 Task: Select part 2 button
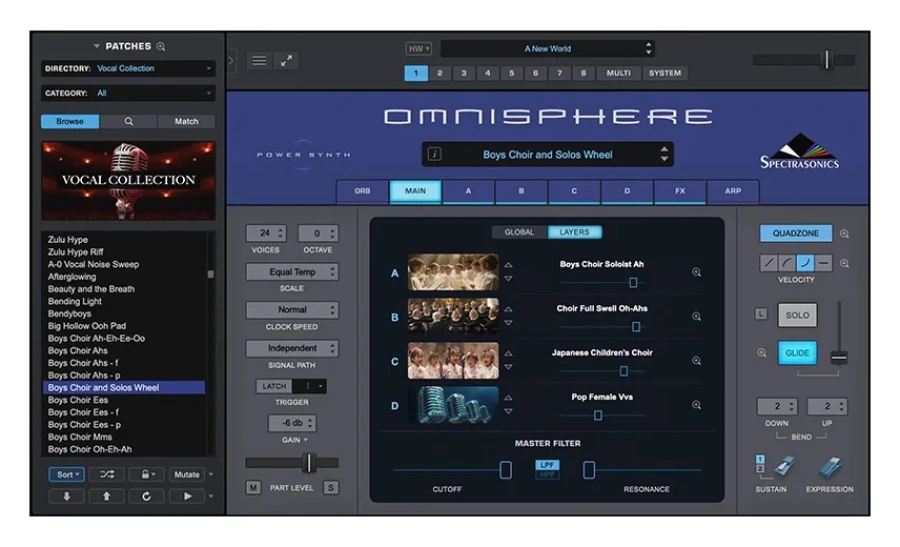coord(440,73)
